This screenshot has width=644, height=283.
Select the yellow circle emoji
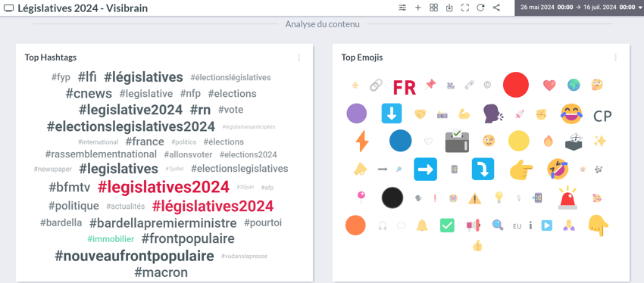[519, 141]
